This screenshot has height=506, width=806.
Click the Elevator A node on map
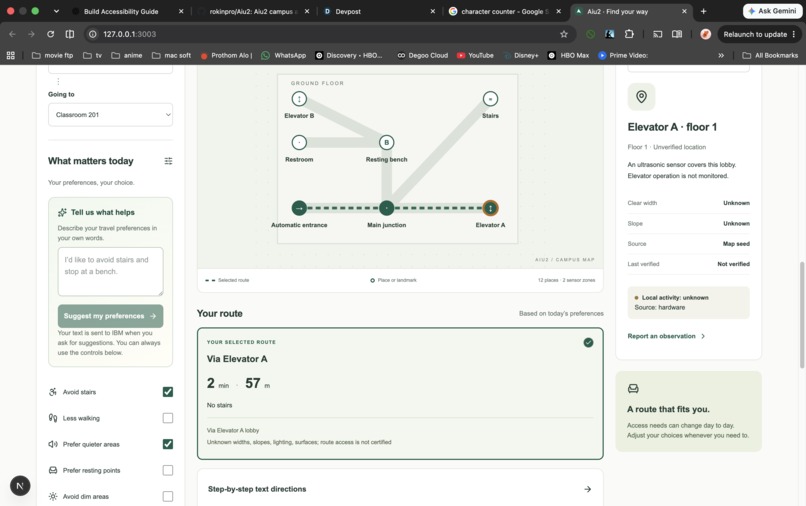(x=490, y=208)
